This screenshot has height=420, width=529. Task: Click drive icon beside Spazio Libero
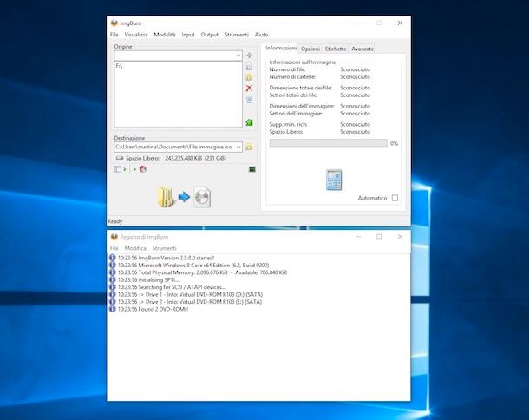pyautogui.click(x=120, y=158)
